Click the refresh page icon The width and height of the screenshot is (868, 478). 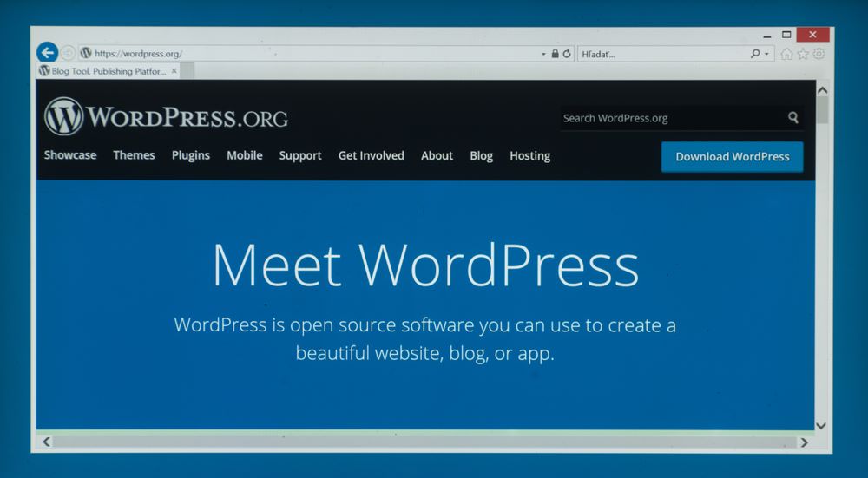click(x=566, y=54)
